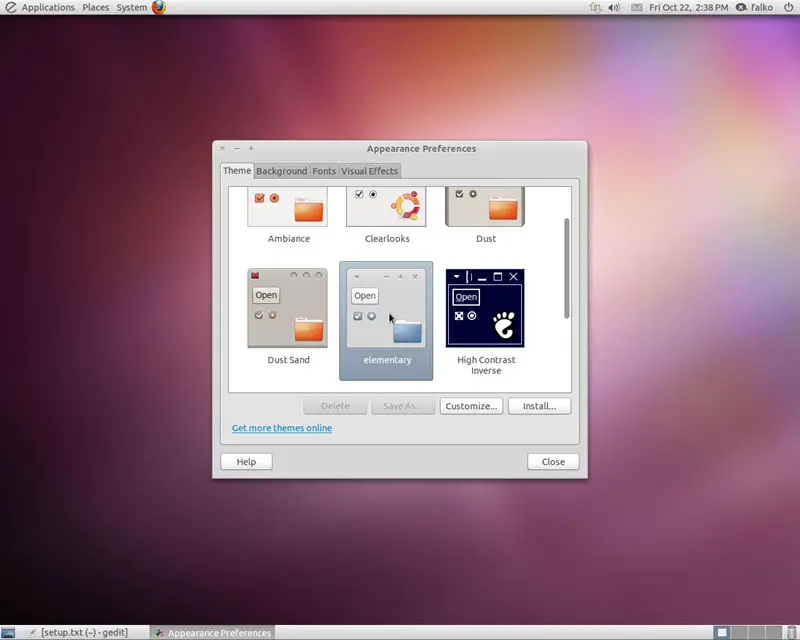
Task: Select the High Contrast Inverse theme
Action: click(485, 308)
